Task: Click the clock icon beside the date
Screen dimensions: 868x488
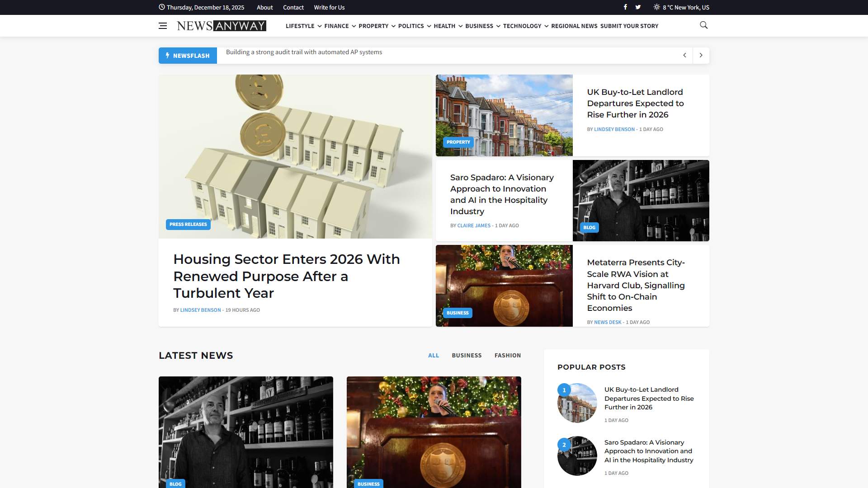Action: click(162, 7)
